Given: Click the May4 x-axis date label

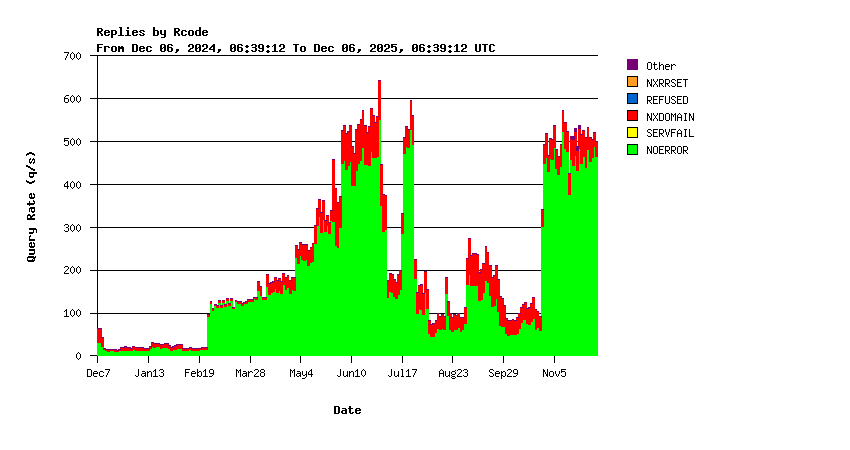Looking at the screenshot, I should [x=301, y=374].
